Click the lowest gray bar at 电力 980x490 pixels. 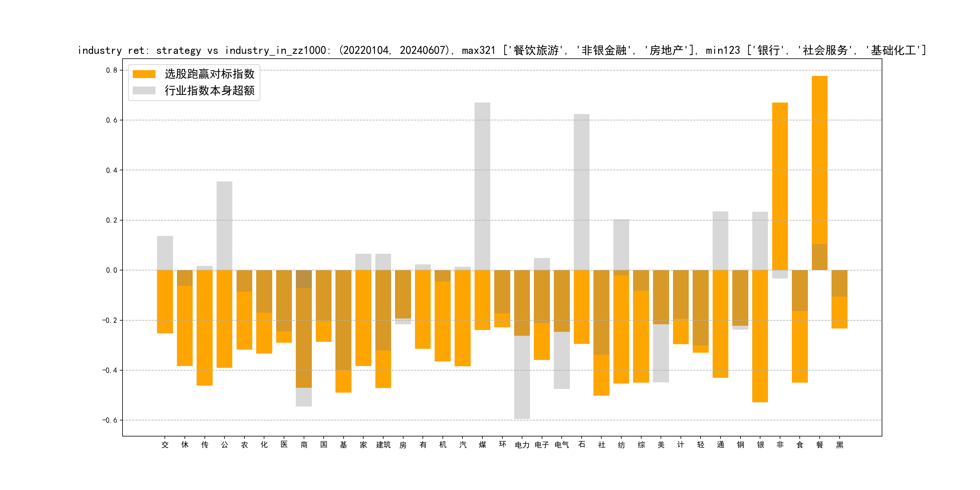coord(522,377)
